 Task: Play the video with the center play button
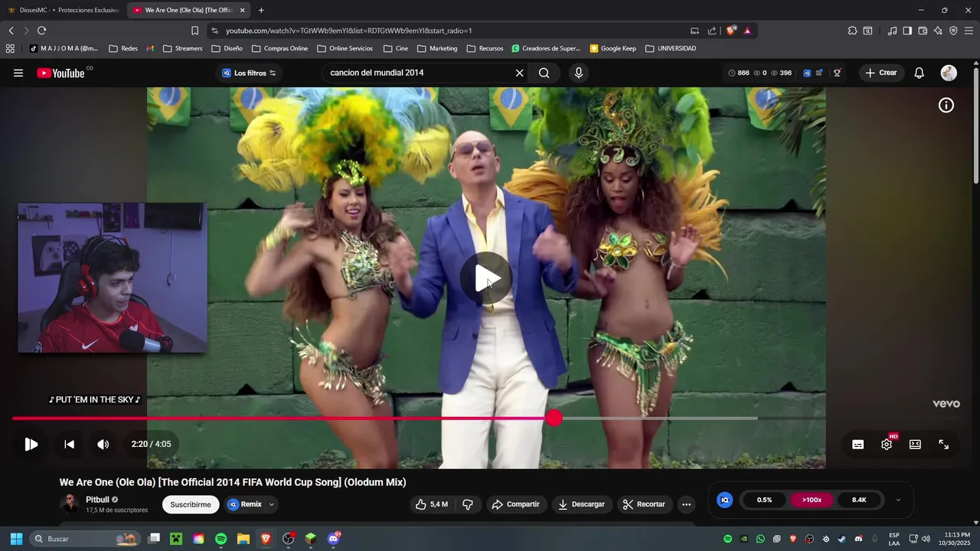[486, 279]
